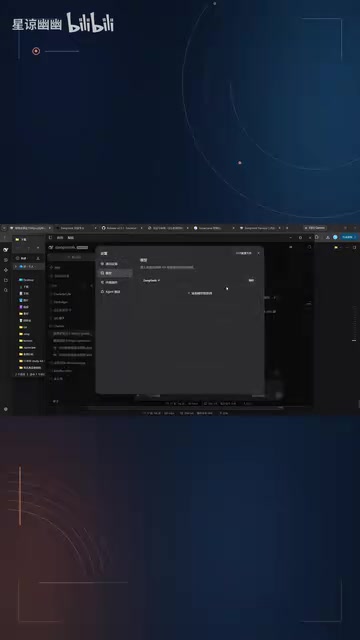Click the add provider link with plus
This screenshot has height=640, width=360.
pos(200,293)
